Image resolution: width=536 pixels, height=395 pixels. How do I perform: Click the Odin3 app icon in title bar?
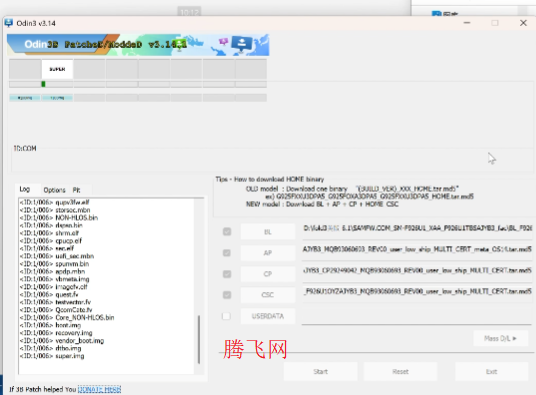pyautogui.click(x=9, y=23)
